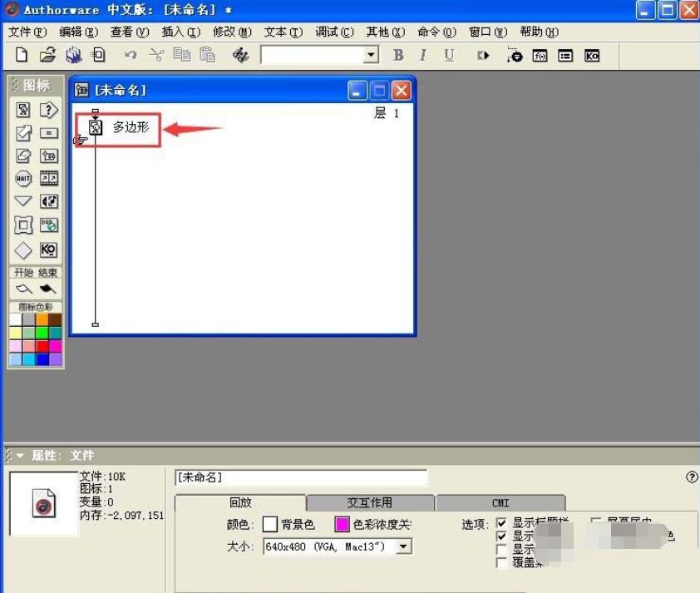
Task: Apply bold with the B toolbar button
Action: (398, 55)
